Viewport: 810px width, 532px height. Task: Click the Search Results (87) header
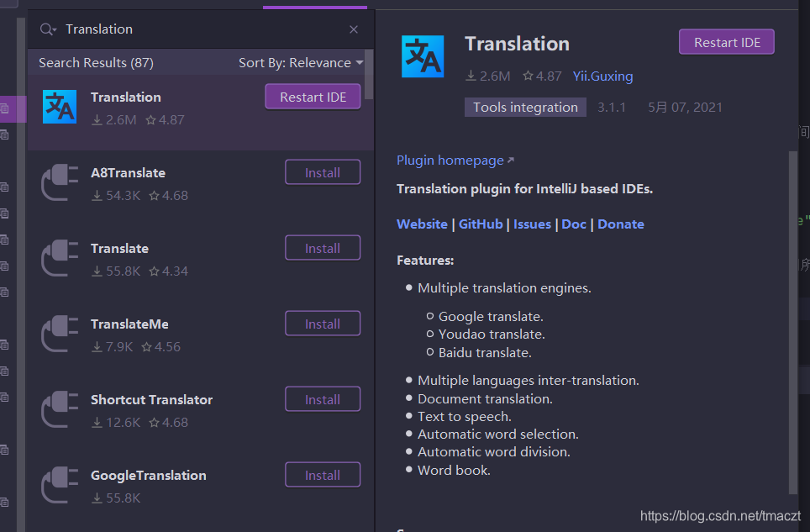(x=96, y=63)
